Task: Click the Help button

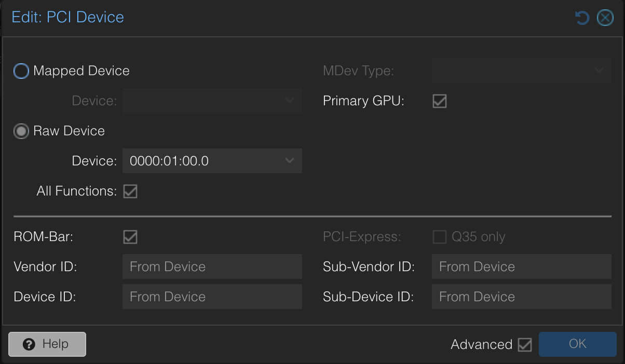Action: pyautogui.click(x=47, y=344)
